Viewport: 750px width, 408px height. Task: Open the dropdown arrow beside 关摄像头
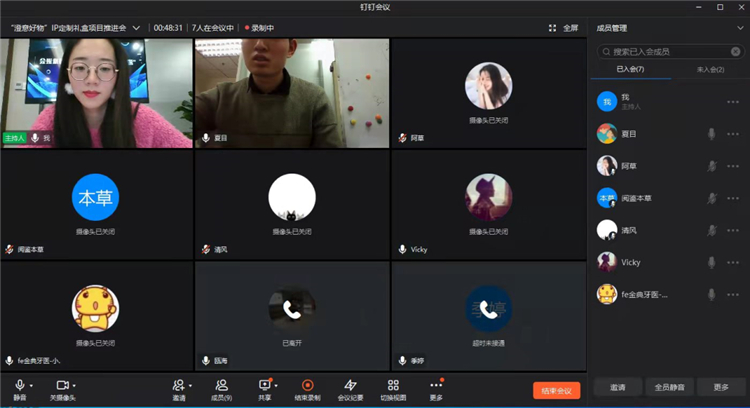click(x=74, y=386)
